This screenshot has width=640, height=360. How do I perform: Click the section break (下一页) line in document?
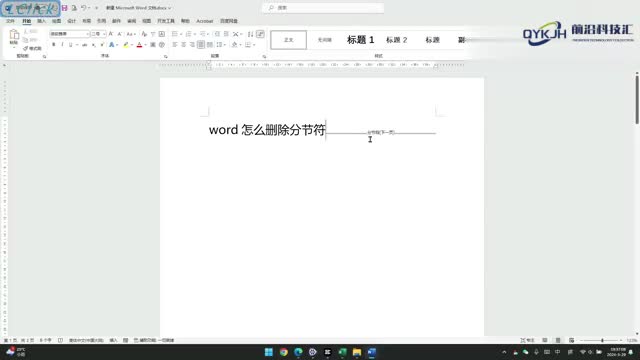click(381, 133)
